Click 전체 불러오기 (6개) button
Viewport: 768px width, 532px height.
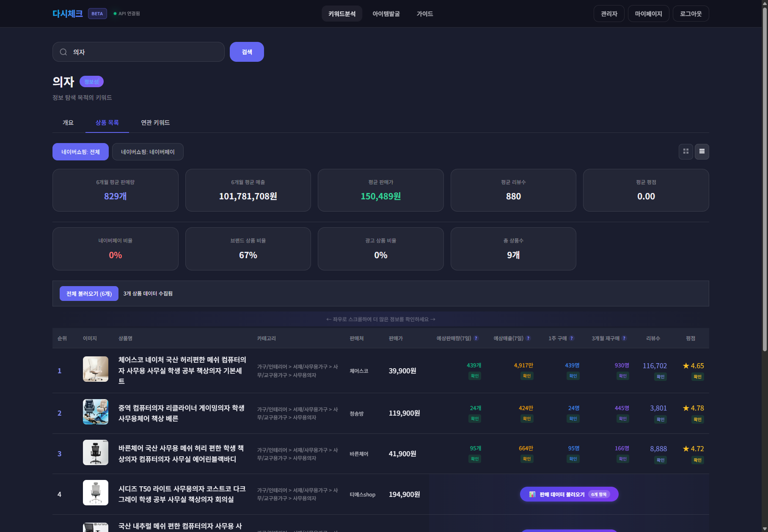pos(89,294)
